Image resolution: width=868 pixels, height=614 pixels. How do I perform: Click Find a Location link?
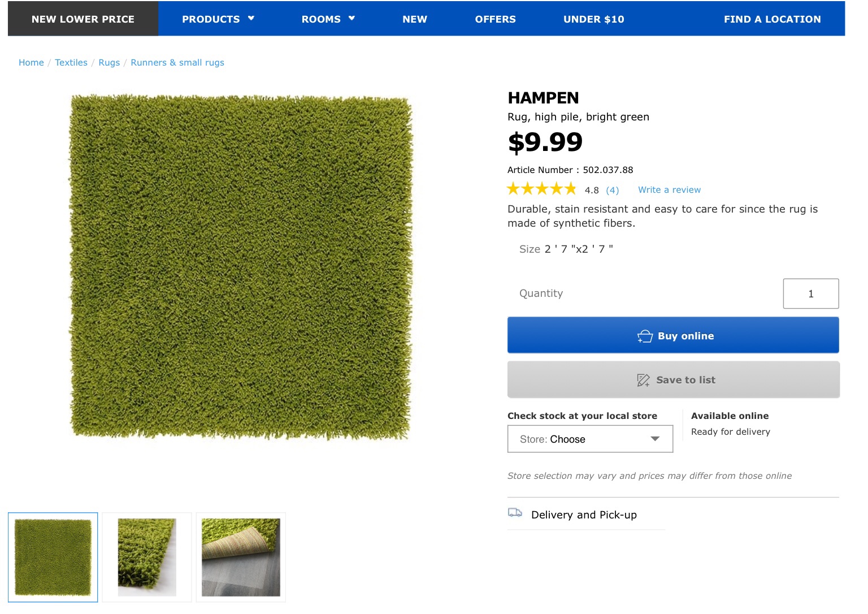point(772,19)
